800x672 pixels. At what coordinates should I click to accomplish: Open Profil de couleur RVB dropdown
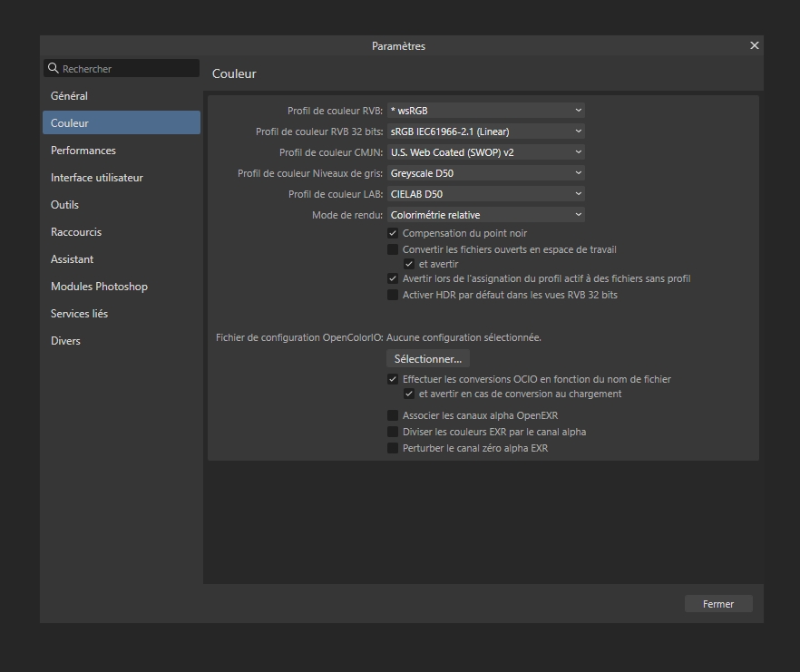tap(486, 111)
